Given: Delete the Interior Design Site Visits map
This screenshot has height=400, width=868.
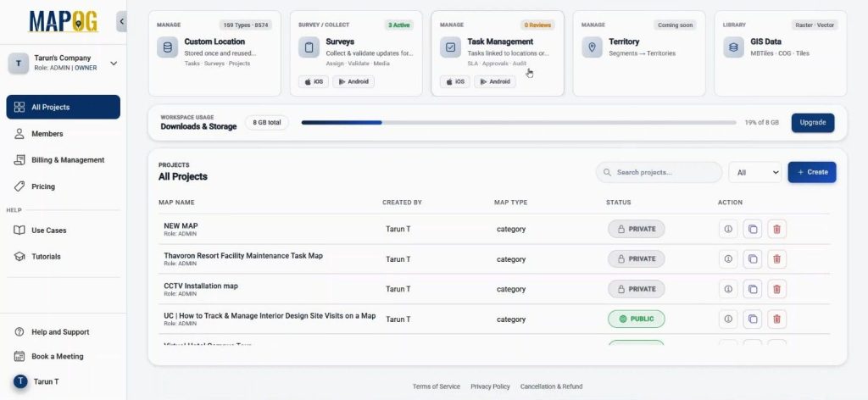Looking at the screenshot, I should [x=776, y=319].
